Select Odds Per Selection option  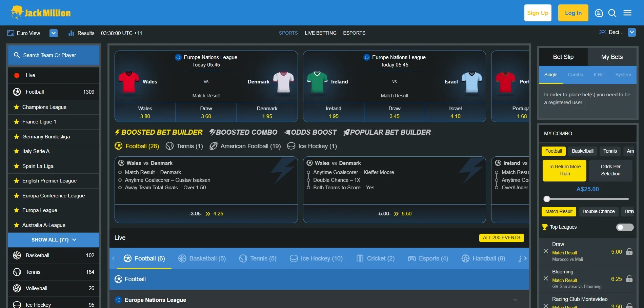[610, 170]
